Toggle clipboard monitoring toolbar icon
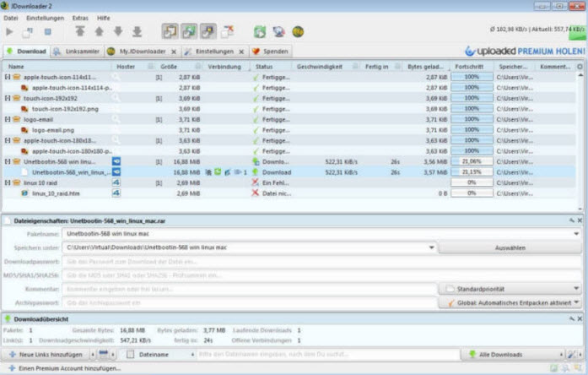 pyautogui.click(x=170, y=31)
